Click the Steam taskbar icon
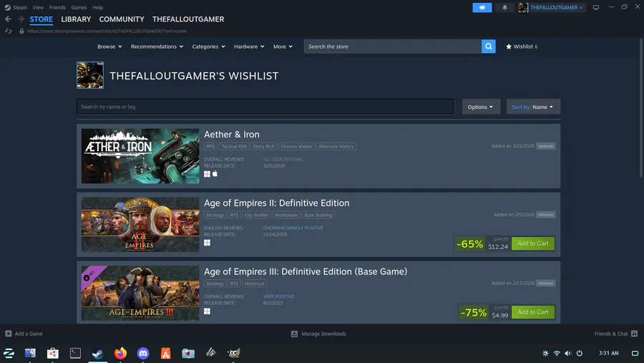The image size is (644, 363). point(98,353)
